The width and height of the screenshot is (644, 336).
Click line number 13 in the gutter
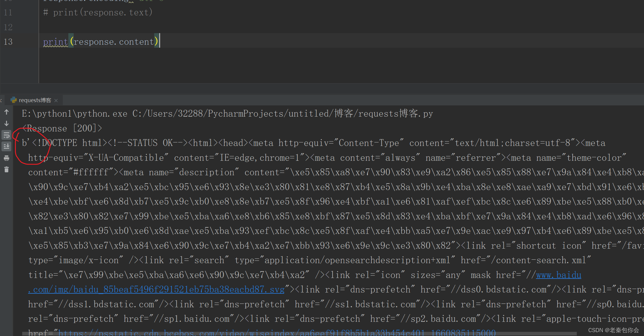pos(8,42)
